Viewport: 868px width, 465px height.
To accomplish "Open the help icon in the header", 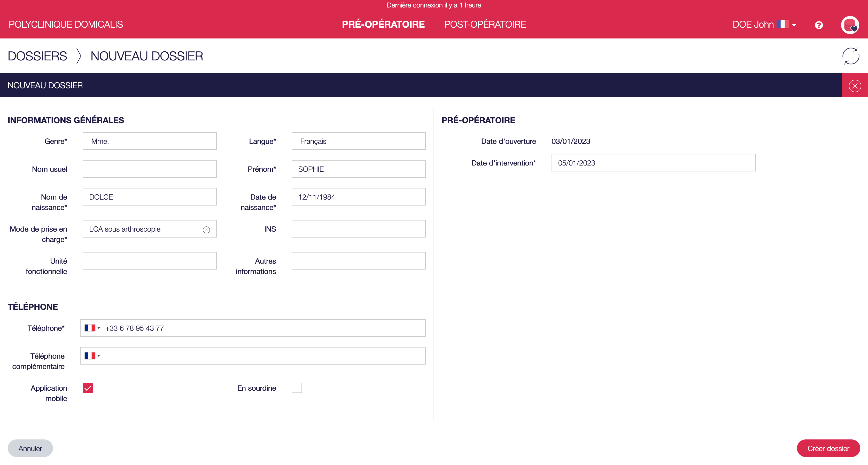I will tap(819, 25).
